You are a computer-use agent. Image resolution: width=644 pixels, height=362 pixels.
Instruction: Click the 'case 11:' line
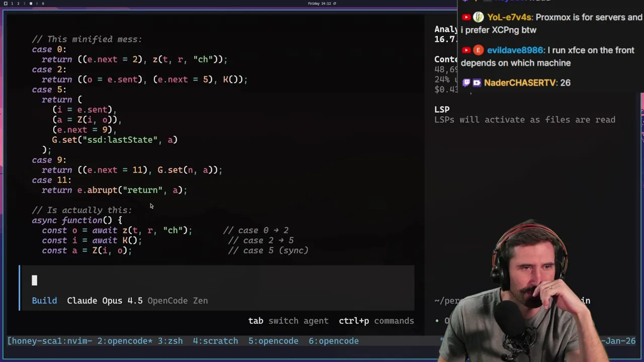click(x=52, y=180)
